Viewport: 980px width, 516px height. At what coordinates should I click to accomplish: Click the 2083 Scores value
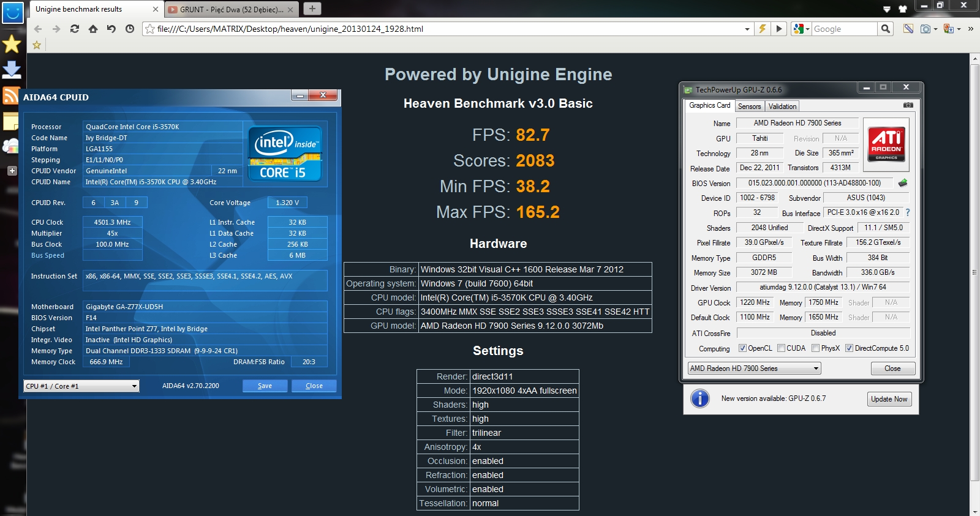tap(535, 160)
